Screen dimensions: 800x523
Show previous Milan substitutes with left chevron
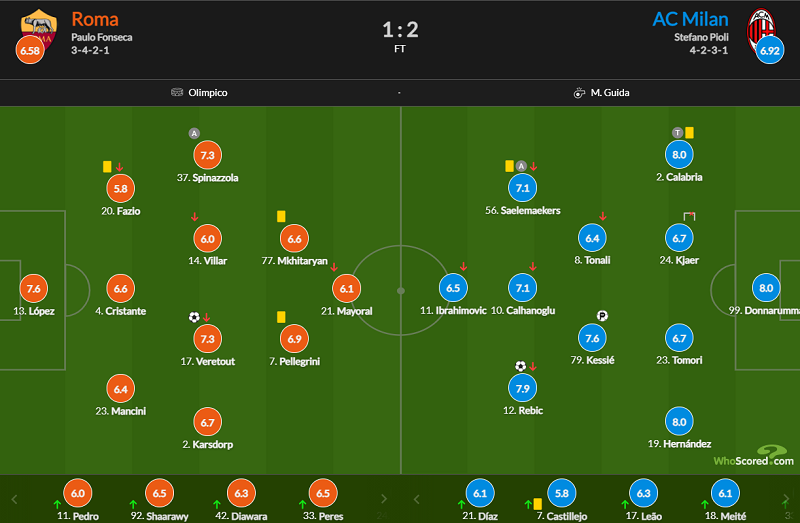(416, 499)
